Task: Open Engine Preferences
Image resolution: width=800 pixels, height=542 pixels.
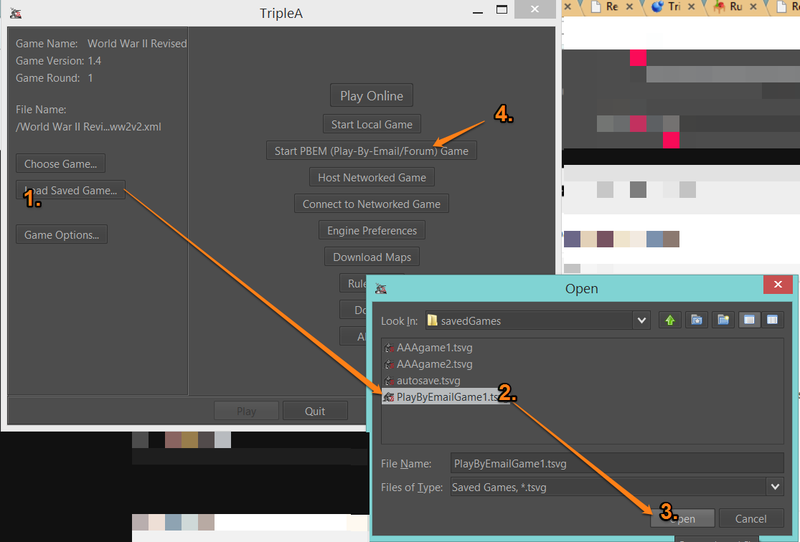Action: pos(372,231)
